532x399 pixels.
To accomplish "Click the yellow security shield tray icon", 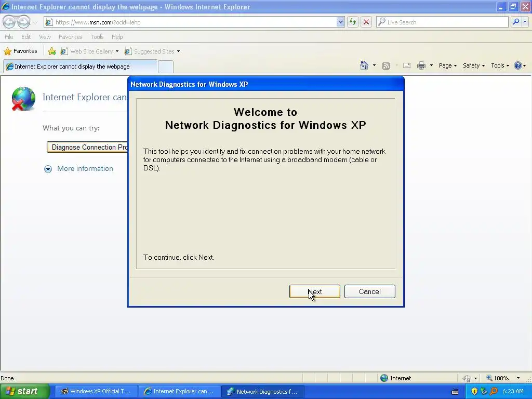I will tap(474, 391).
